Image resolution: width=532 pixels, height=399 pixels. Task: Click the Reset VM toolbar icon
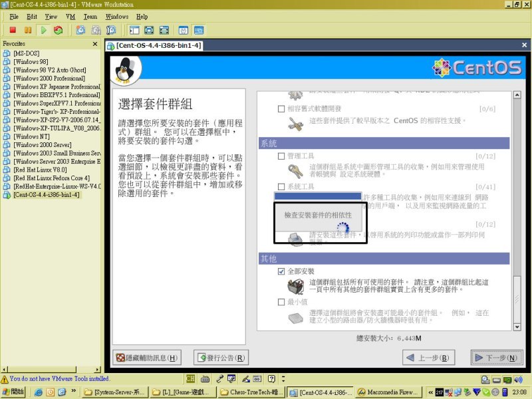[59, 30]
